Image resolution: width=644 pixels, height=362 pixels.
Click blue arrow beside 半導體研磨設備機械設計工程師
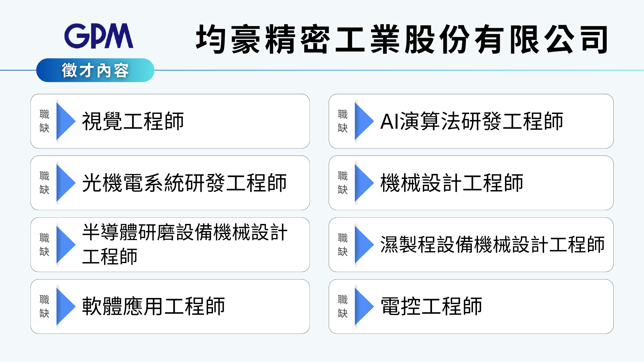[65, 245]
